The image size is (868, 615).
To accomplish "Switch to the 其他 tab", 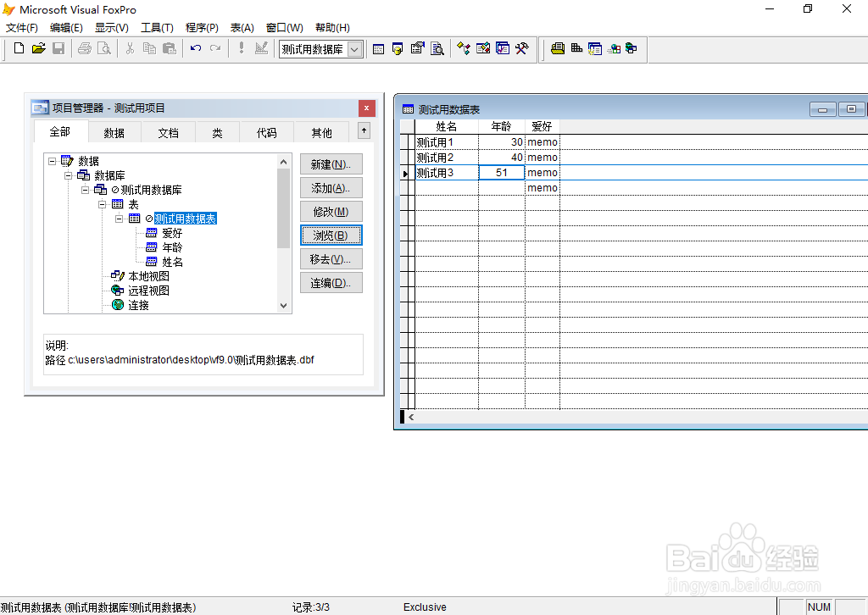I will coord(321,133).
